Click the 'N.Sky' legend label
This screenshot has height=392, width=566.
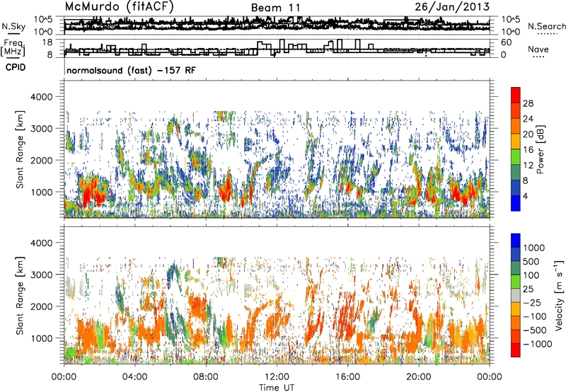[13, 26]
